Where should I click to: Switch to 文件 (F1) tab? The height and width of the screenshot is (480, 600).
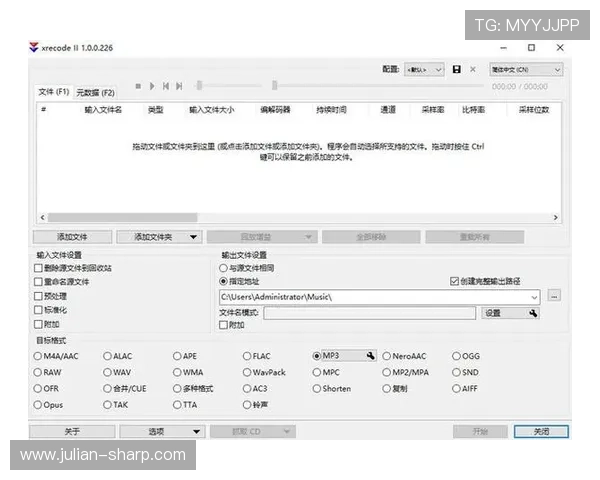click(x=54, y=92)
